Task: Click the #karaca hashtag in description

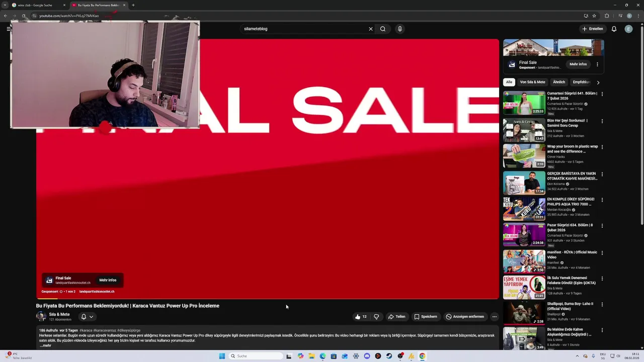Action: 86,330
